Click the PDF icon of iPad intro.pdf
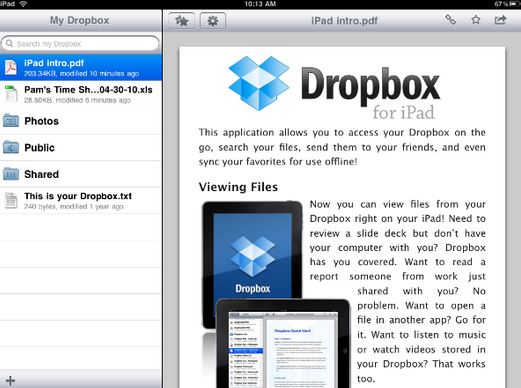The height and width of the screenshot is (388, 521). (x=11, y=68)
